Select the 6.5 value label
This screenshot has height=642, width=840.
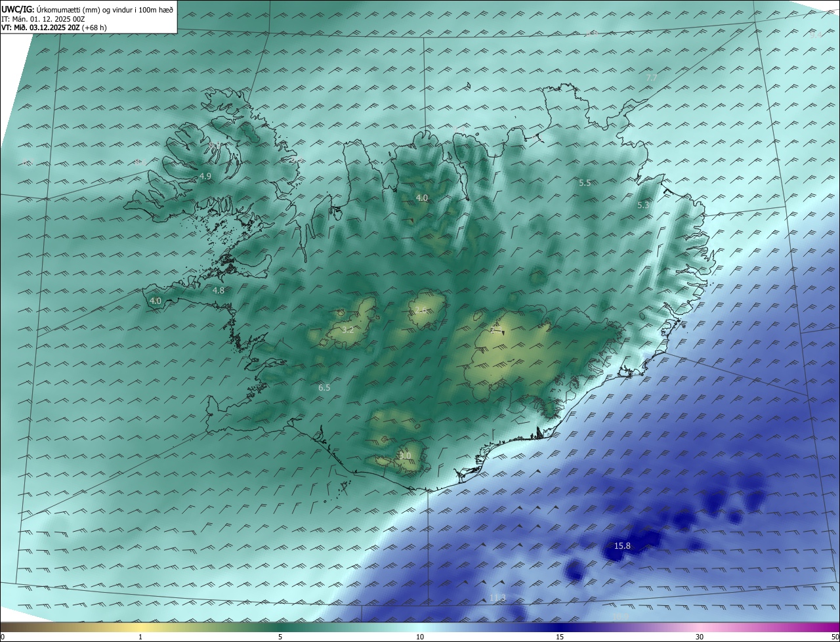point(324,388)
